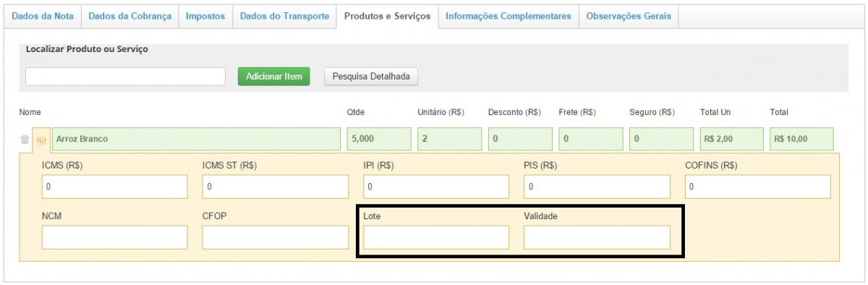The height and width of the screenshot is (285, 868).
Task: Focus the ICMS ST (R$) input
Action: [x=276, y=187]
